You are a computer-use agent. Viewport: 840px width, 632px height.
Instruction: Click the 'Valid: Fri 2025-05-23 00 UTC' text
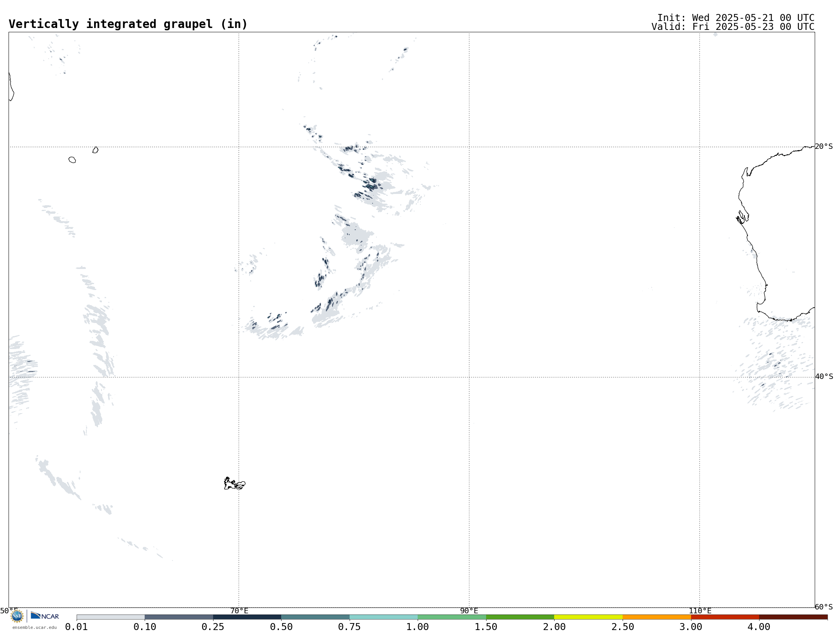(x=733, y=27)
